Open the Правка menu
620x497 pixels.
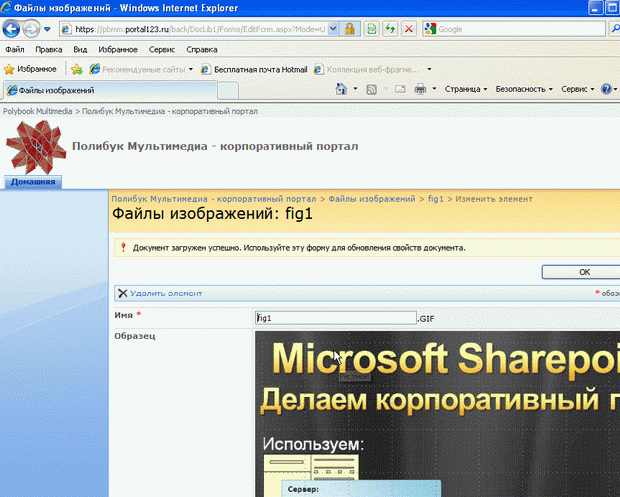48,48
